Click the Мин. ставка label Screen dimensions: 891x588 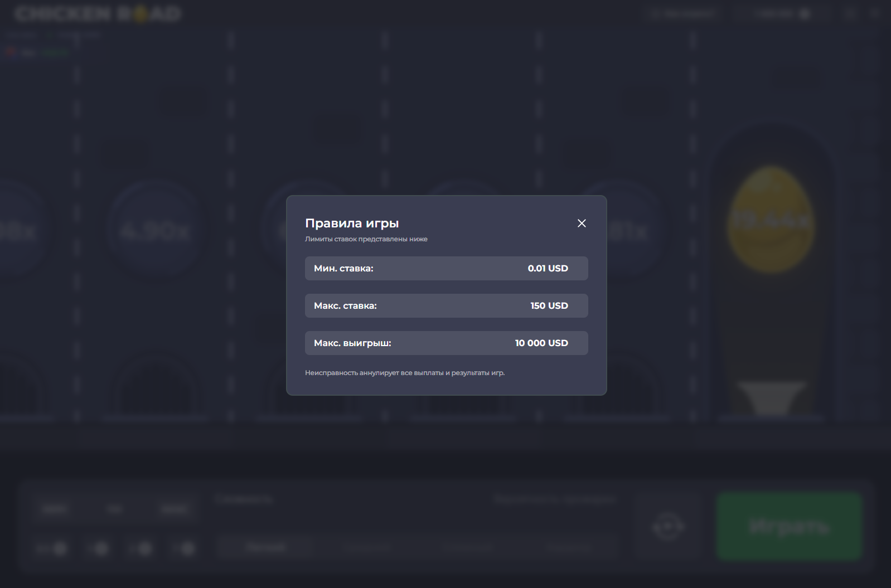(x=343, y=269)
